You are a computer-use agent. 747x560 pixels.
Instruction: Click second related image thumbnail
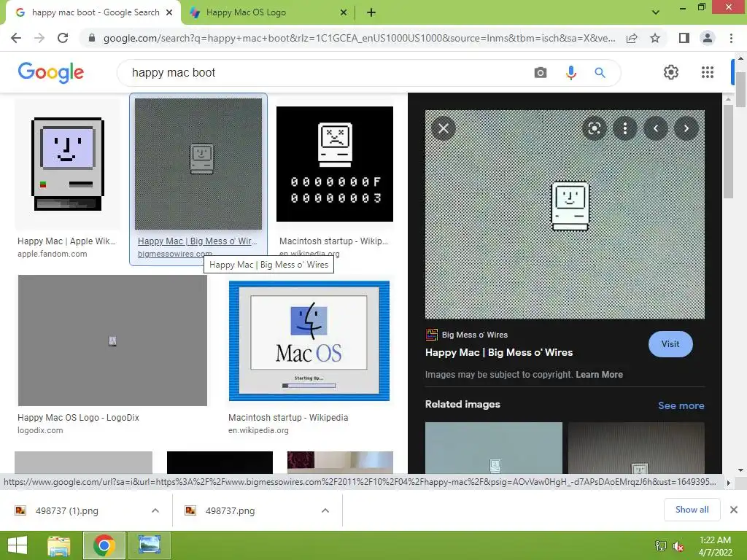coord(636,448)
